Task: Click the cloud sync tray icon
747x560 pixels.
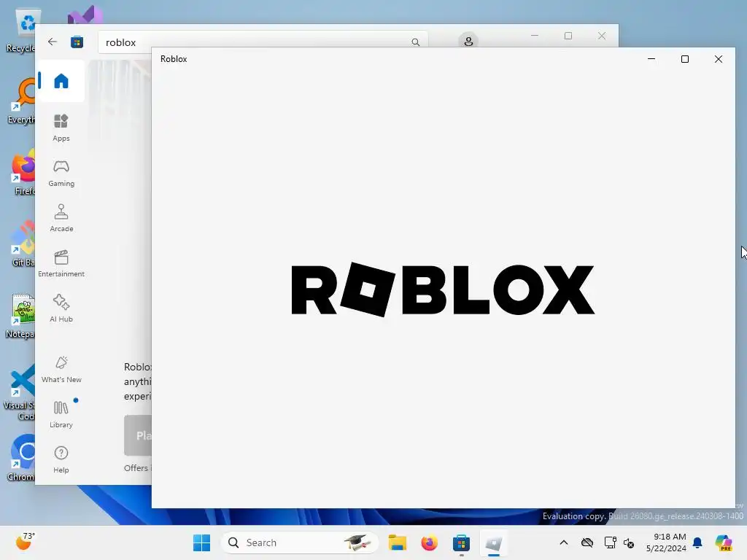Action: [x=587, y=542]
